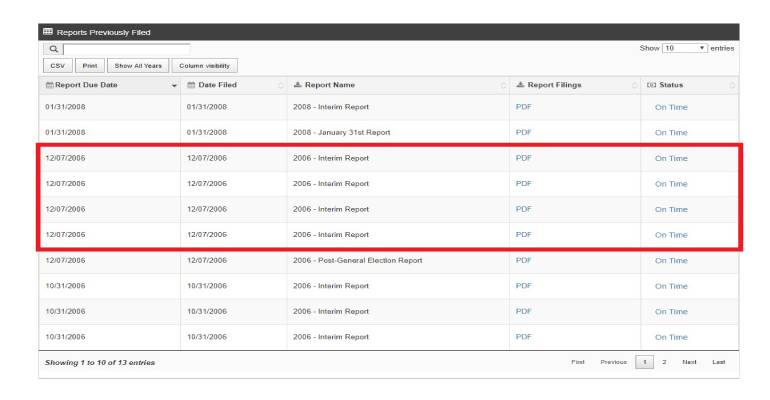Toggle sort arrow on Report Due Date column
The width and height of the screenshot is (770, 400).
click(x=174, y=86)
